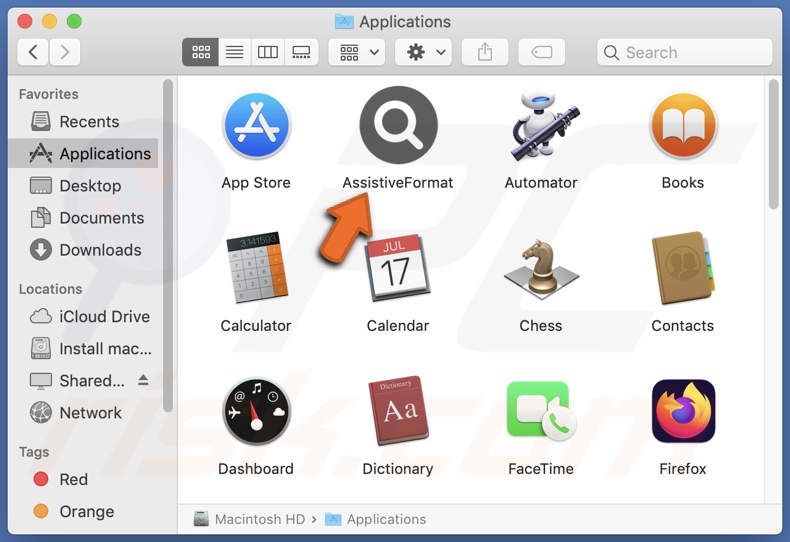Select Applications in the sidebar
The width and height of the screenshot is (790, 542).
[x=83, y=153]
